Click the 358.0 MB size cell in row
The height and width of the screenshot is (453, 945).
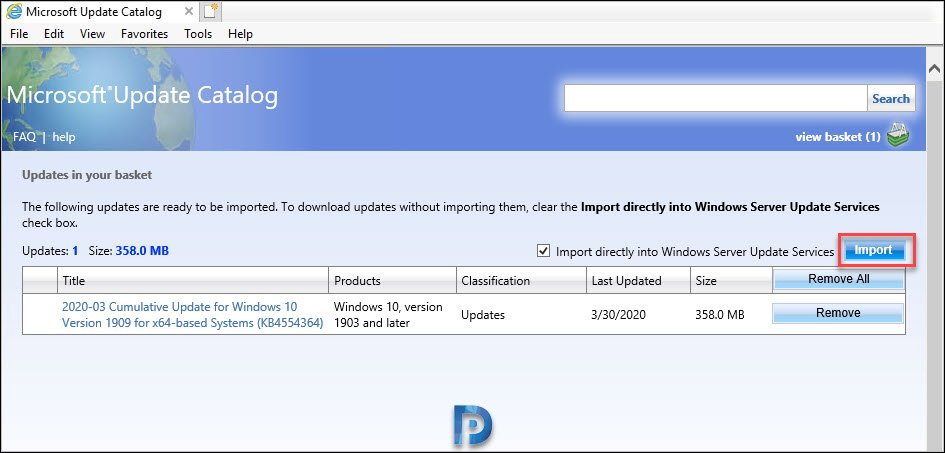tap(720, 314)
